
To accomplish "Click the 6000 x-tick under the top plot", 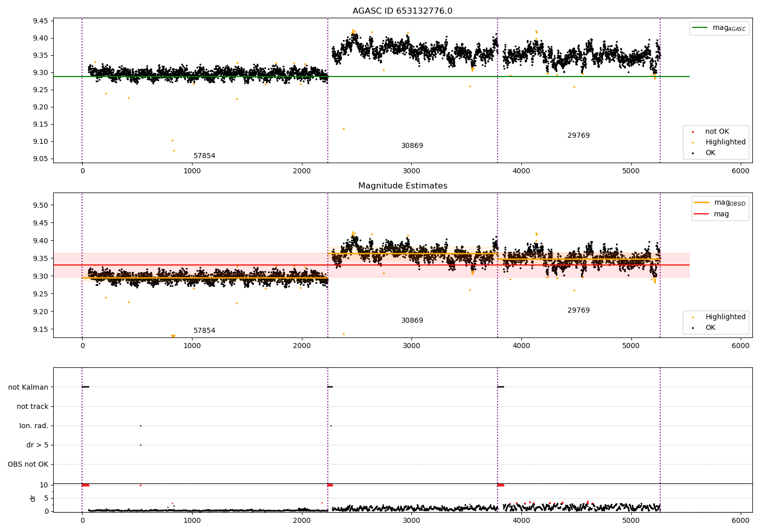I will [741, 171].
